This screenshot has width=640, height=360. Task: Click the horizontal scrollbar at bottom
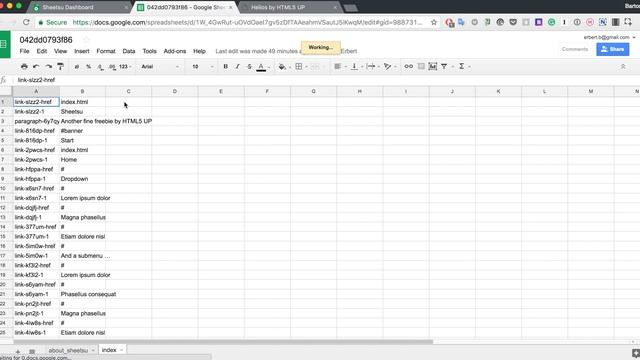click(222, 342)
